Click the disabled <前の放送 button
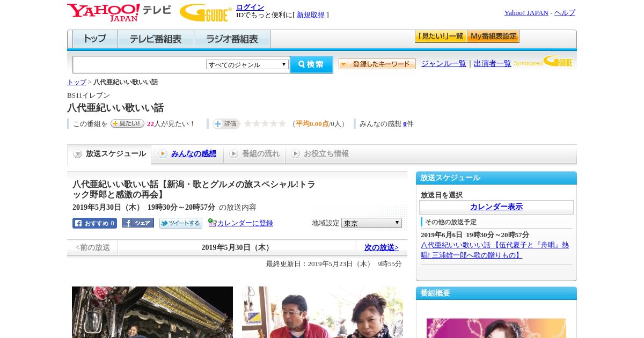Screen dimensions: 644x338 point(93,248)
